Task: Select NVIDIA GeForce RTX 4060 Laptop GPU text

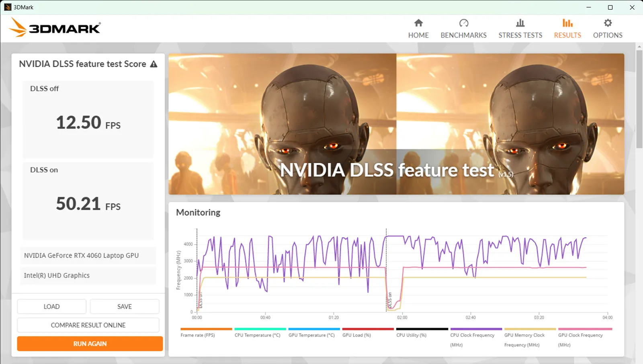Action: [x=81, y=256]
